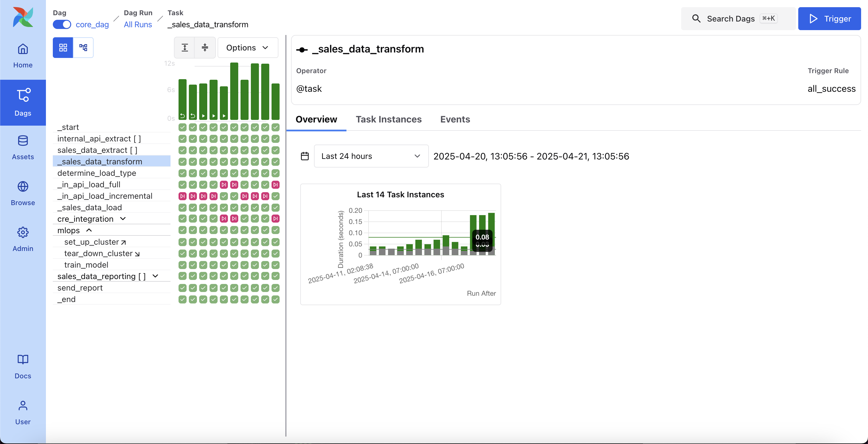Click a green success square for send_report

(x=182, y=288)
